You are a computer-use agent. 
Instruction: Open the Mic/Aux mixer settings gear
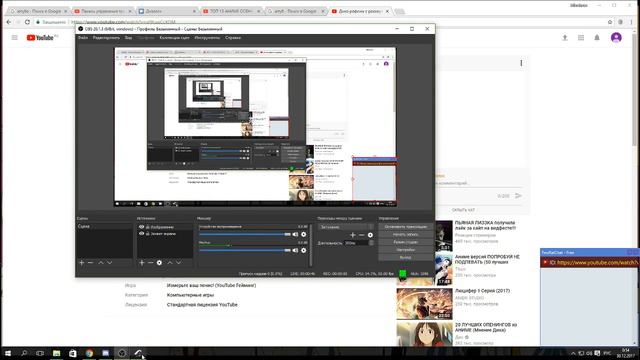[304, 250]
